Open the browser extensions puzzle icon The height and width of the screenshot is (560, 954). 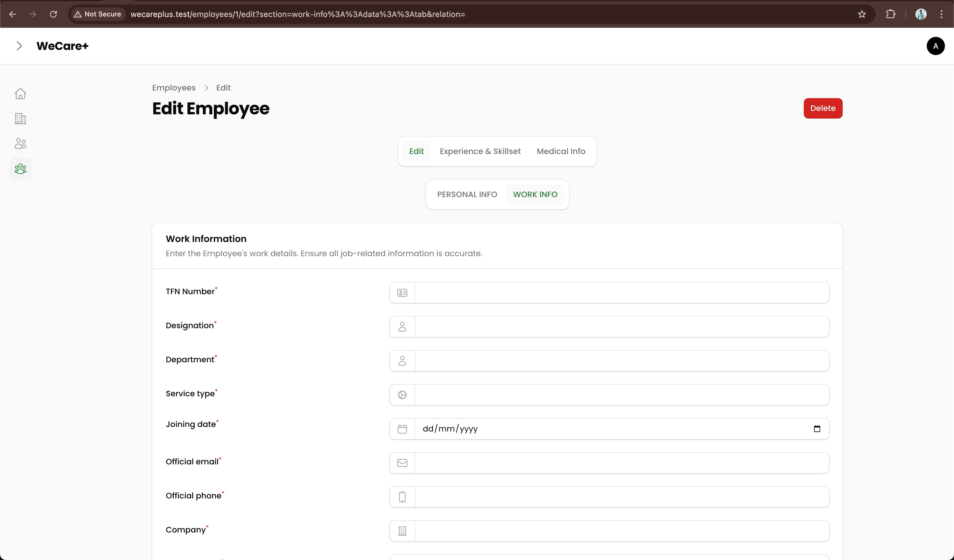890,14
